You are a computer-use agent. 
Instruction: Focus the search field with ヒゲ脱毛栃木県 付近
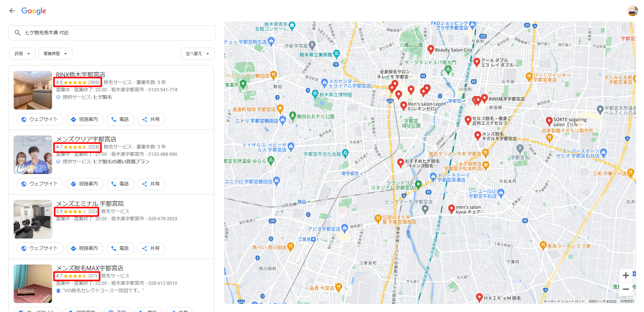(x=112, y=33)
